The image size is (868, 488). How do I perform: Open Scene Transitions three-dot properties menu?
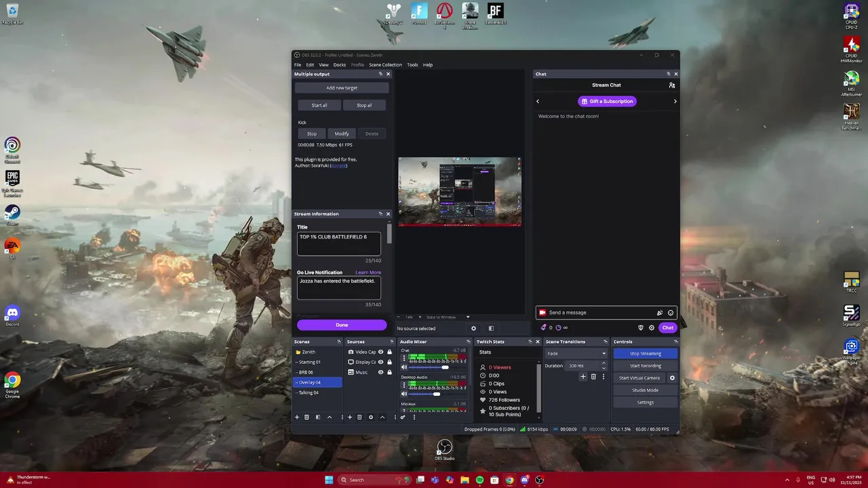click(x=603, y=377)
